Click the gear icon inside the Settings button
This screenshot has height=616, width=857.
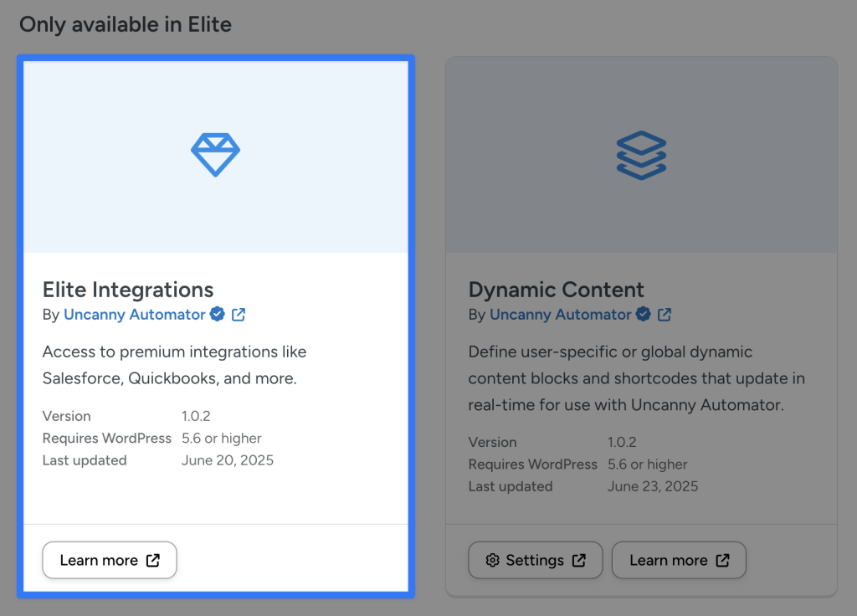[x=493, y=560]
